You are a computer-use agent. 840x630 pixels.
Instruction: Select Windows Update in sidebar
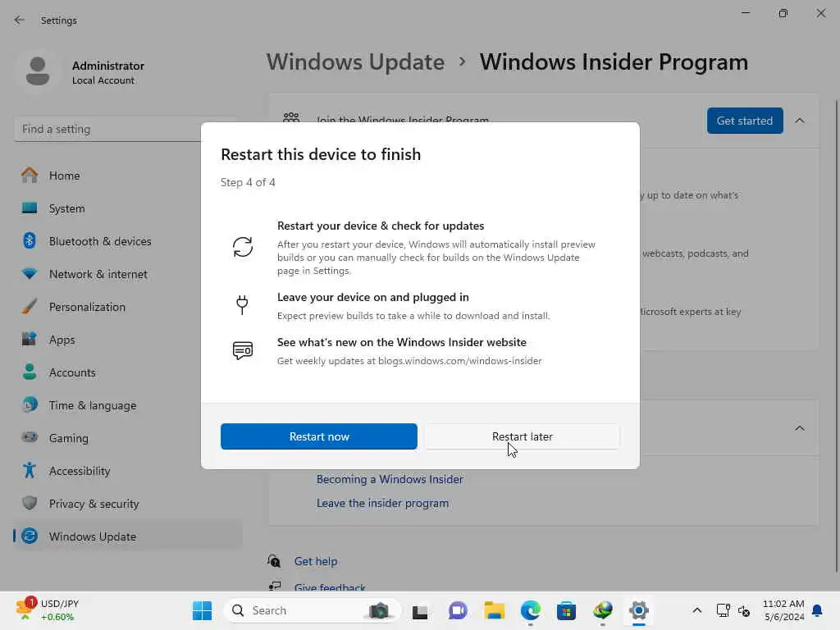point(127,536)
